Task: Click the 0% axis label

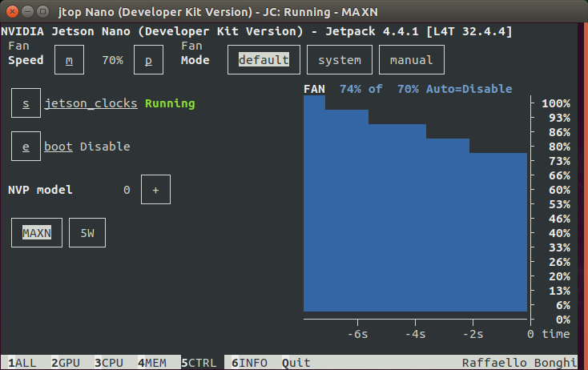Action: click(x=563, y=320)
